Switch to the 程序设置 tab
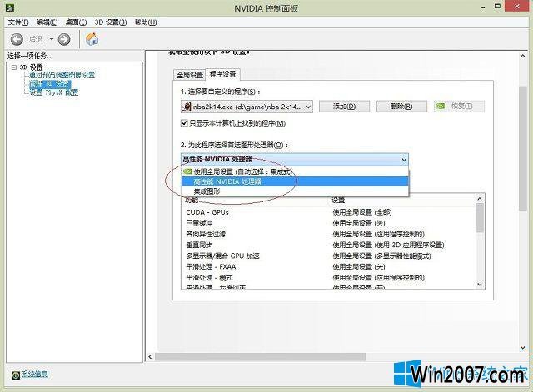Screen dimensions: 533x392 (x=222, y=74)
